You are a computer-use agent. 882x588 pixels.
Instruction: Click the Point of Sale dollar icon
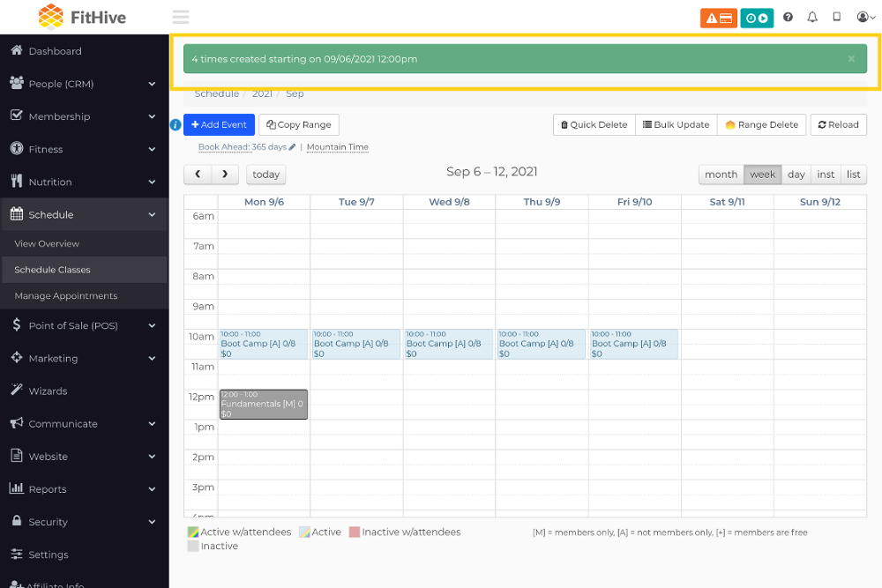coord(16,324)
